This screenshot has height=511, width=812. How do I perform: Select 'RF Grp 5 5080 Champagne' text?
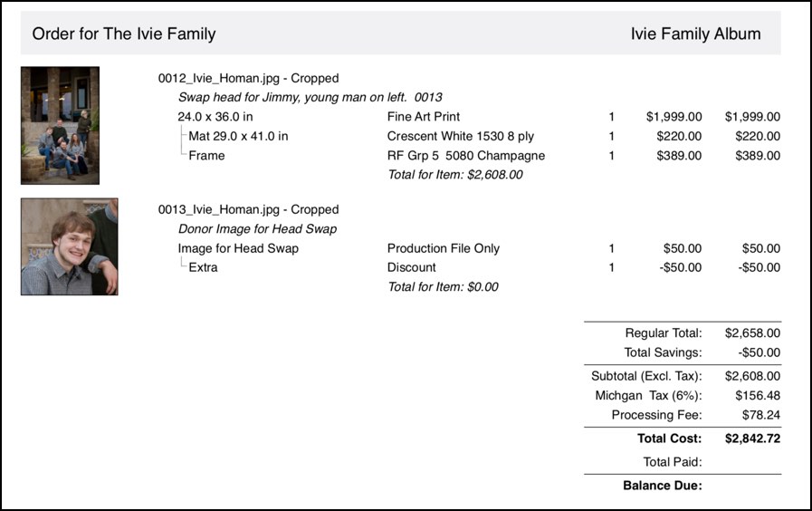point(466,156)
